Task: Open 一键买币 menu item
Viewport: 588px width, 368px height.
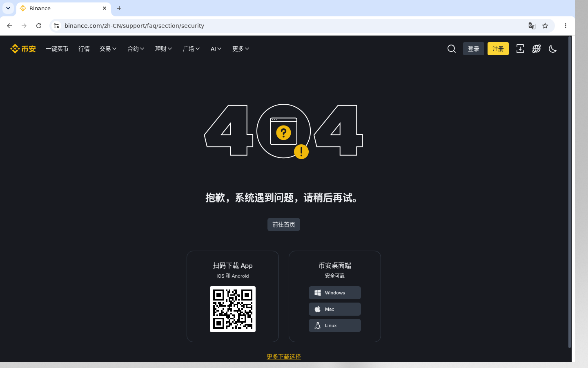Action: click(x=57, y=49)
